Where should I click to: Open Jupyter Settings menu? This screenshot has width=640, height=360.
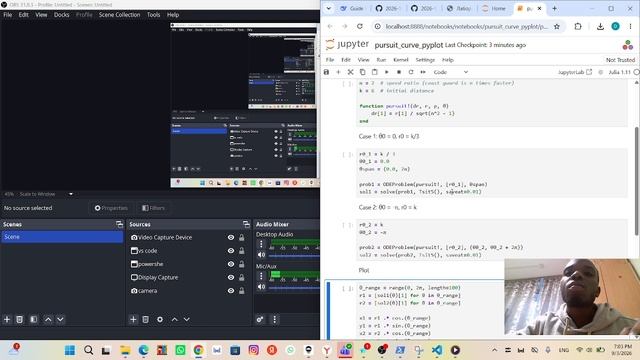click(x=425, y=60)
